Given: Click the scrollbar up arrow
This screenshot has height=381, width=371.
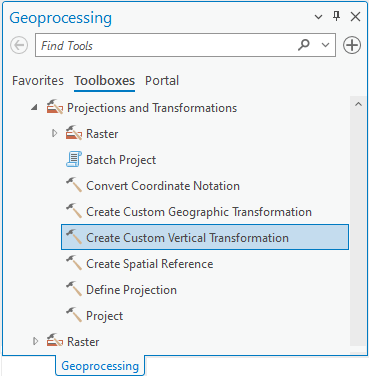Looking at the screenshot, I should tap(358, 105).
